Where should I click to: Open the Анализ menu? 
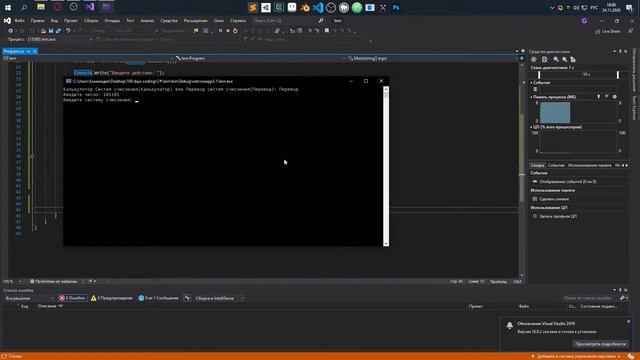point(147,20)
